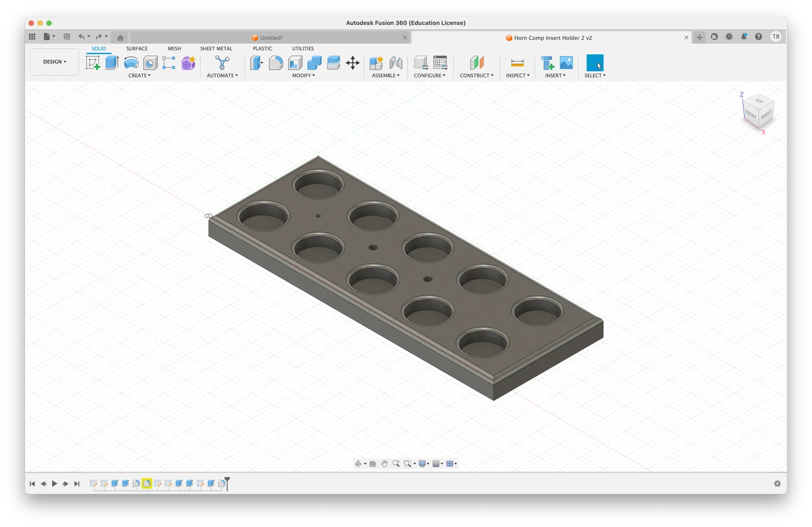This screenshot has height=527, width=812.
Task: Click the Measure tool under Inspect
Action: (518, 63)
